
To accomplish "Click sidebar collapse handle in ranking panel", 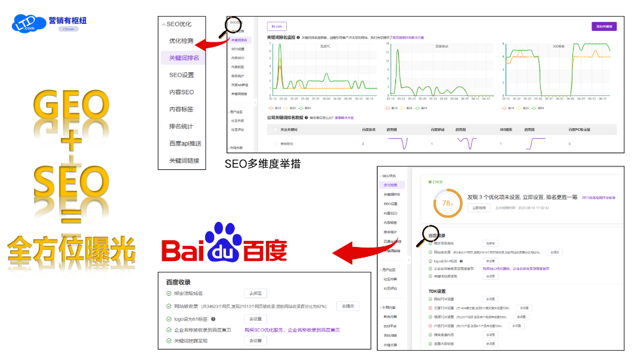I will [x=255, y=103].
